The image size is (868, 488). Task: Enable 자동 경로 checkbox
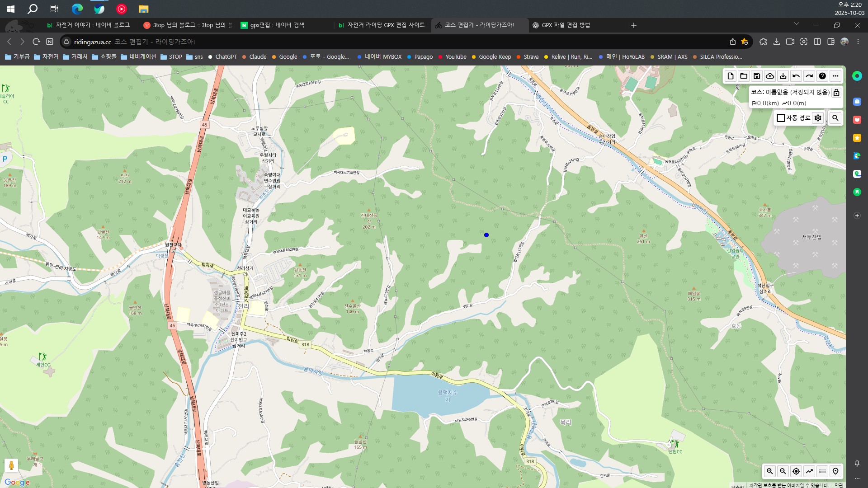tap(781, 118)
